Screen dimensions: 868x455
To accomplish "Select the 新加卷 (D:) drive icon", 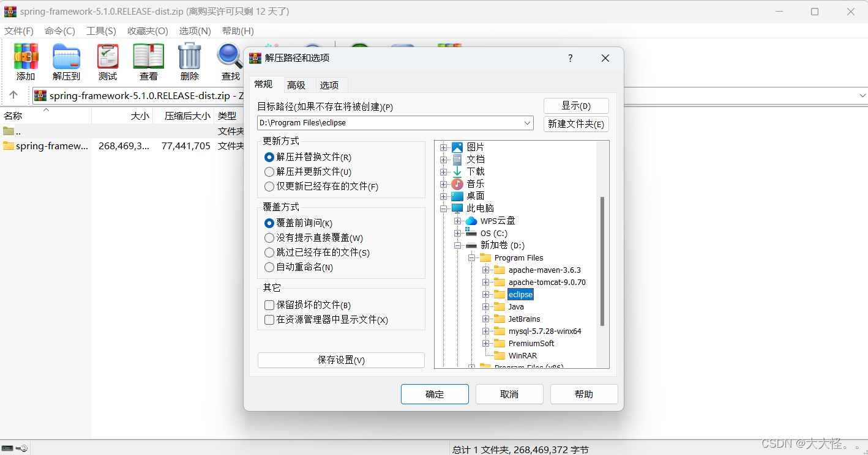I will click(471, 245).
